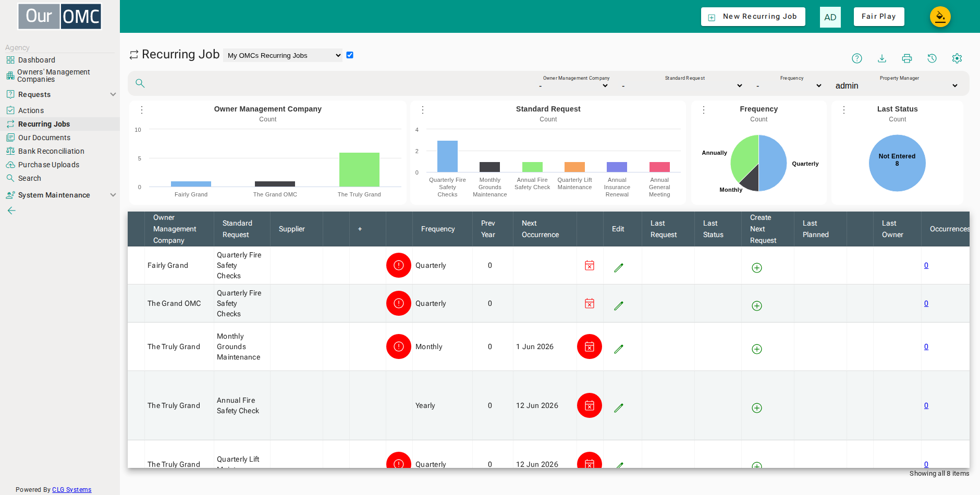This screenshot has height=495, width=980.
Task: Click red alert icon in Monthly Grounds Maintenance row
Action: (x=399, y=346)
